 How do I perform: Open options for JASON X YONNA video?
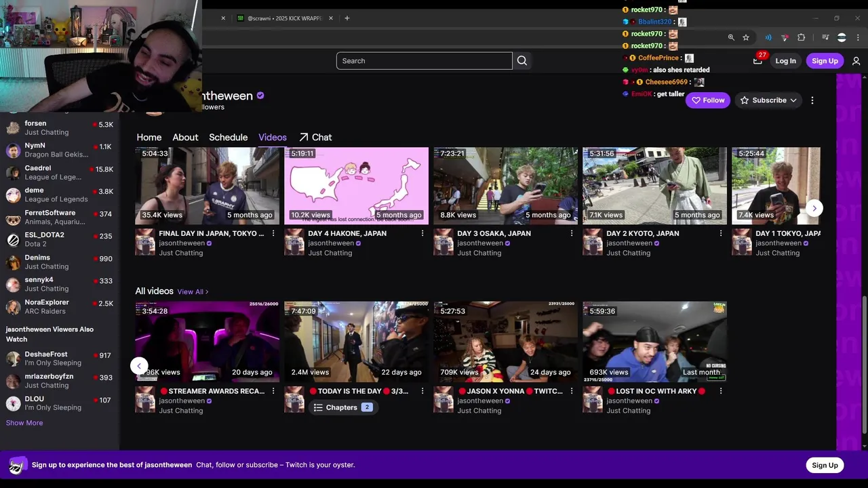tap(572, 391)
